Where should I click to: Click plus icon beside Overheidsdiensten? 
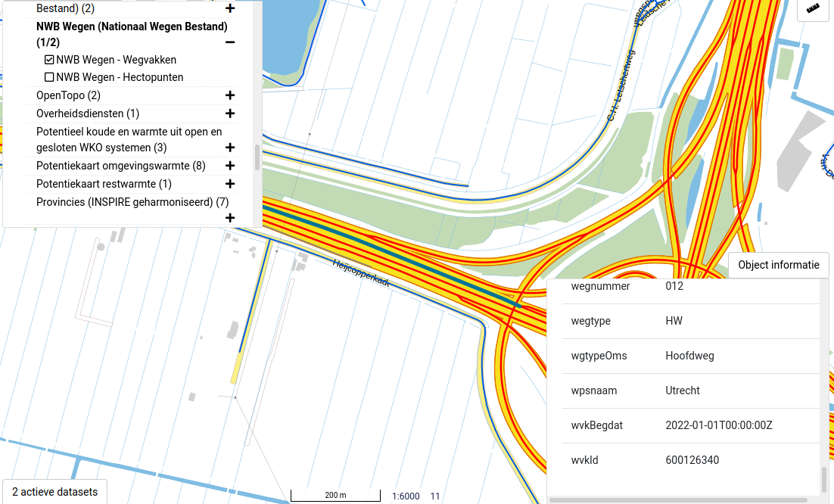tap(230, 114)
